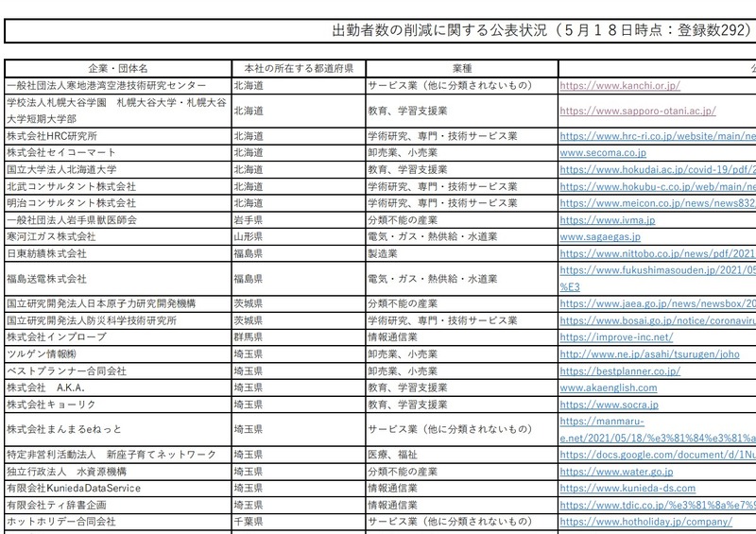Click the 業種 column header
756x534 pixels.
460,69
